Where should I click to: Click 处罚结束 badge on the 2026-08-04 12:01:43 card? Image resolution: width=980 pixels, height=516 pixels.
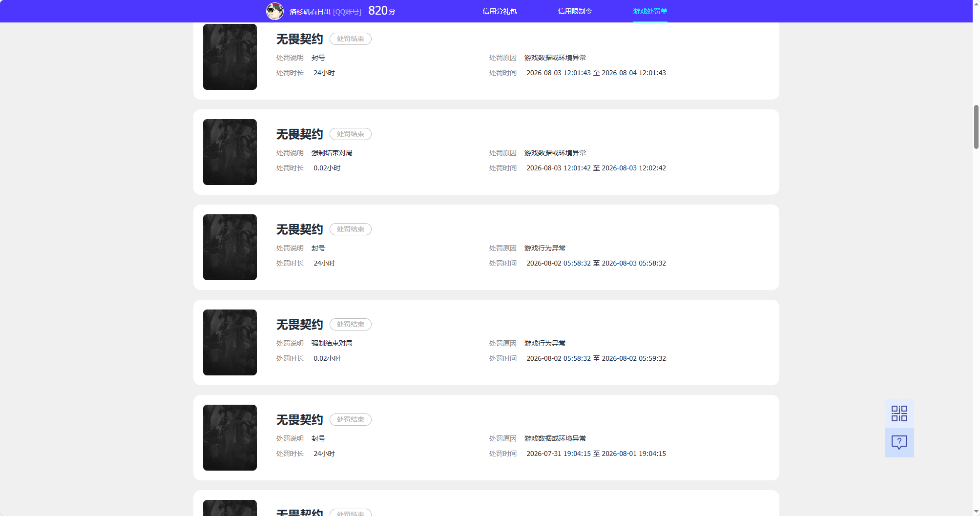(x=351, y=39)
